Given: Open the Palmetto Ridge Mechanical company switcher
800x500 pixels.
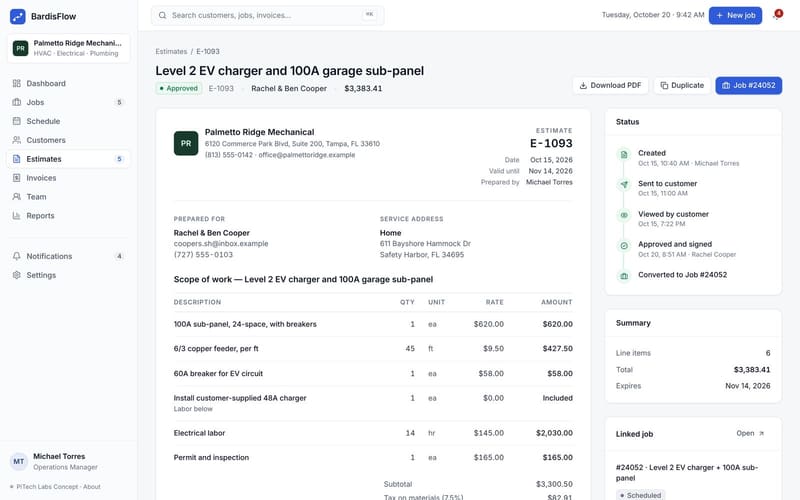Looking at the screenshot, I should pyautogui.click(x=68, y=48).
